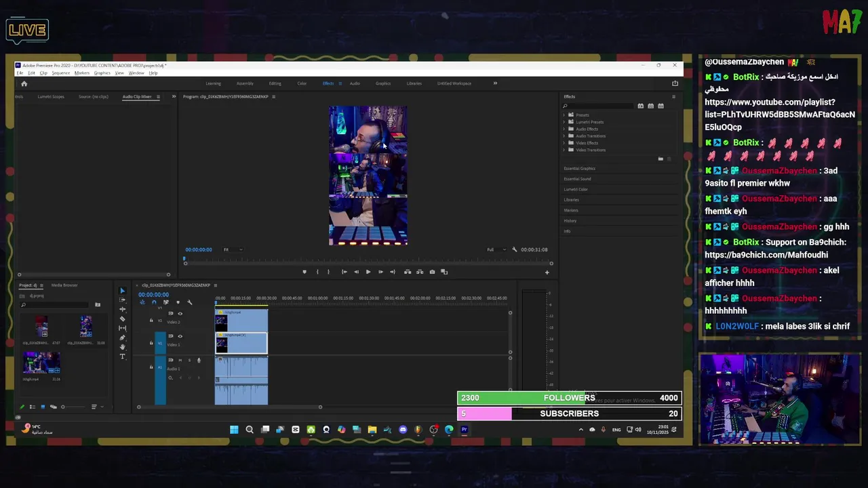This screenshot has width=868, height=488.
Task: Toggle Video 2 track visibility eye
Action: pos(180,314)
